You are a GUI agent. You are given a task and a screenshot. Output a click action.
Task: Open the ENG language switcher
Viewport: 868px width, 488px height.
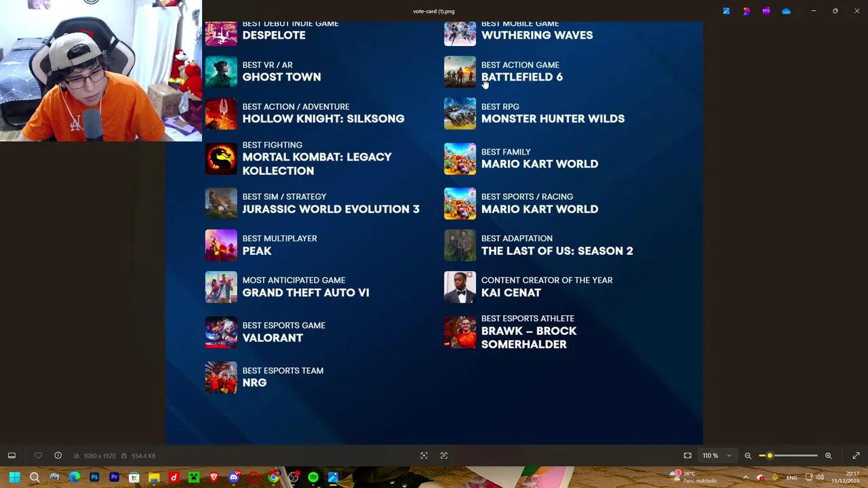[791, 478]
